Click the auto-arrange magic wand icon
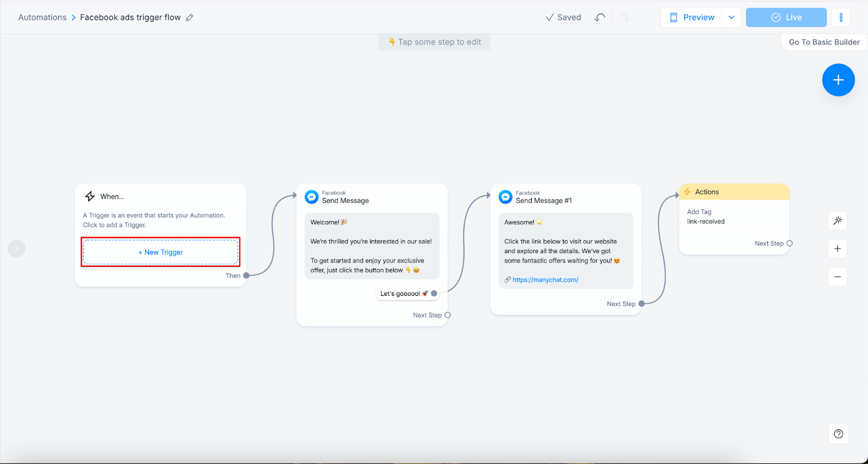 [838, 221]
